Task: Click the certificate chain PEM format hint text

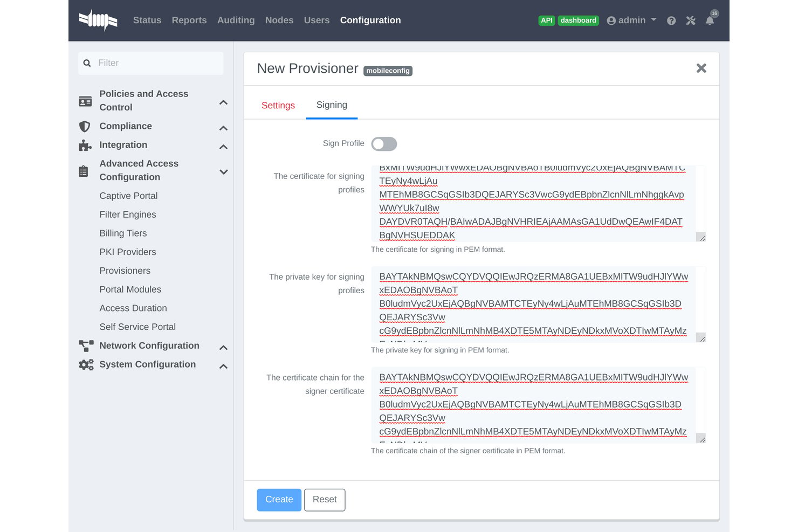Action: point(468,451)
